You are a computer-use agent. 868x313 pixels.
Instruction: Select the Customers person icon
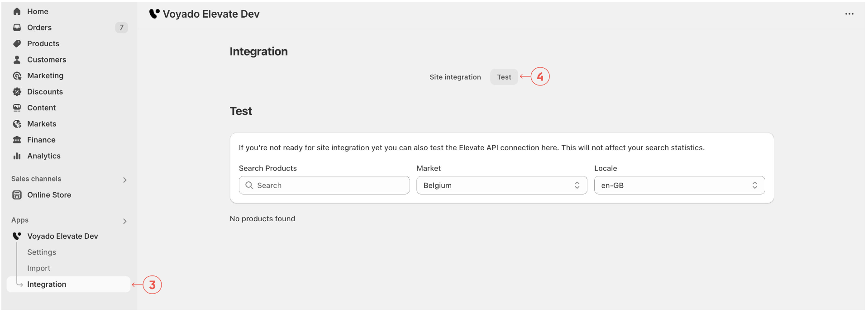click(17, 60)
